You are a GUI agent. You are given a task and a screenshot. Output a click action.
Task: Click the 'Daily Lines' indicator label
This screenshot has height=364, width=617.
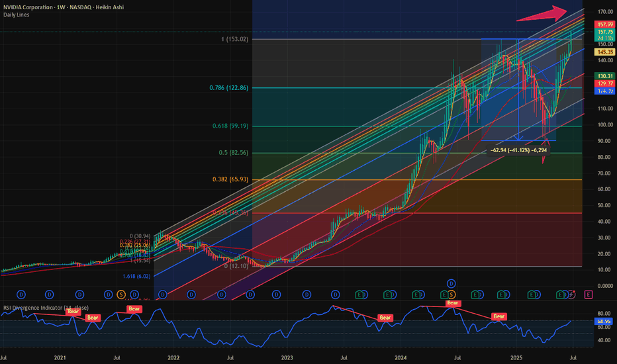(x=16, y=15)
